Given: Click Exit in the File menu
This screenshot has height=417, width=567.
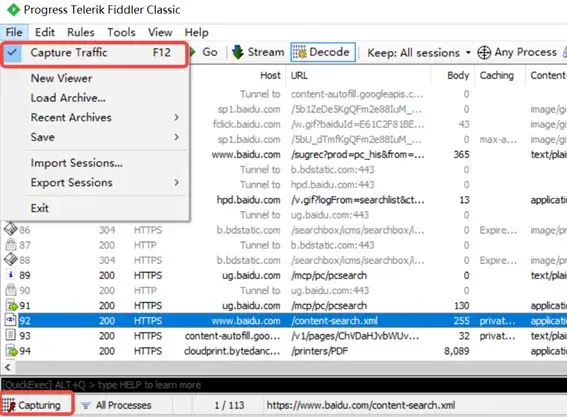Looking at the screenshot, I should [39, 208].
